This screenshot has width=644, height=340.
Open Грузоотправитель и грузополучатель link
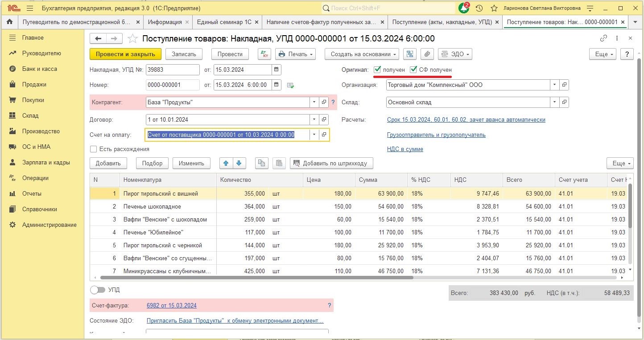coord(436,135)
